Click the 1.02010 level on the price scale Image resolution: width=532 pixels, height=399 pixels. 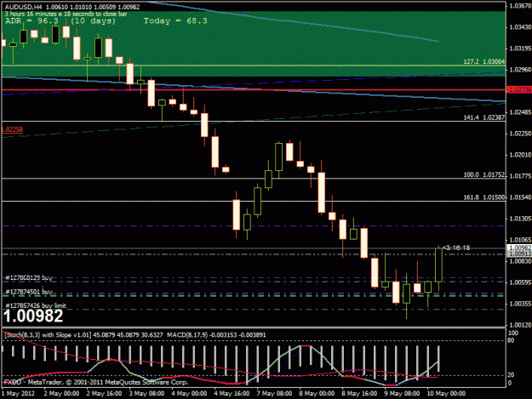click(520, 155)
